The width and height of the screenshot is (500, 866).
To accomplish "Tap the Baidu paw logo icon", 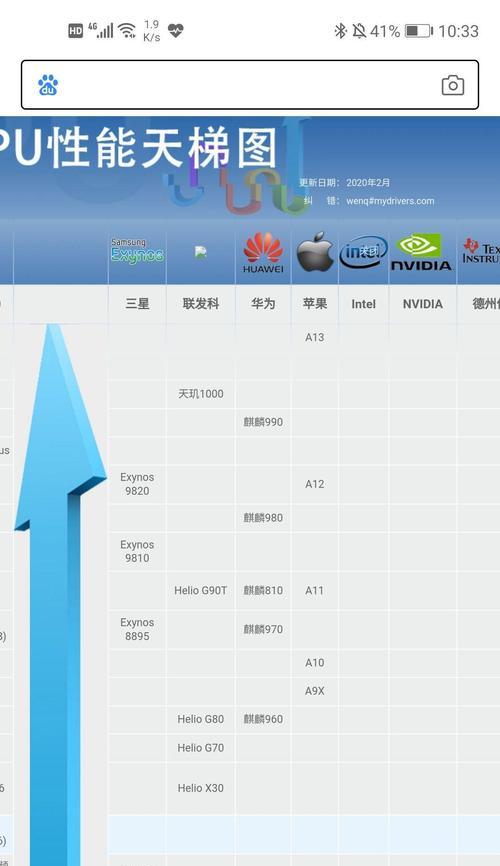I will (48, 85).
